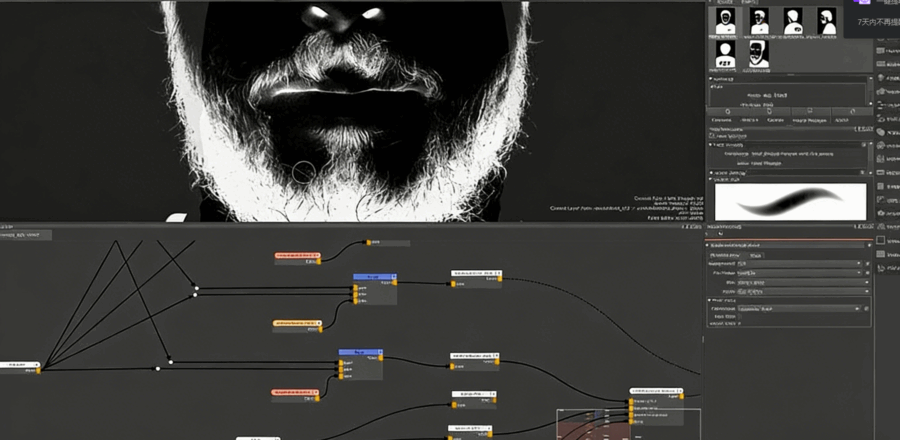Click the square icon right of the node graph panel
The width and height of the screenshot is (900, 440).
pos(881,240)
